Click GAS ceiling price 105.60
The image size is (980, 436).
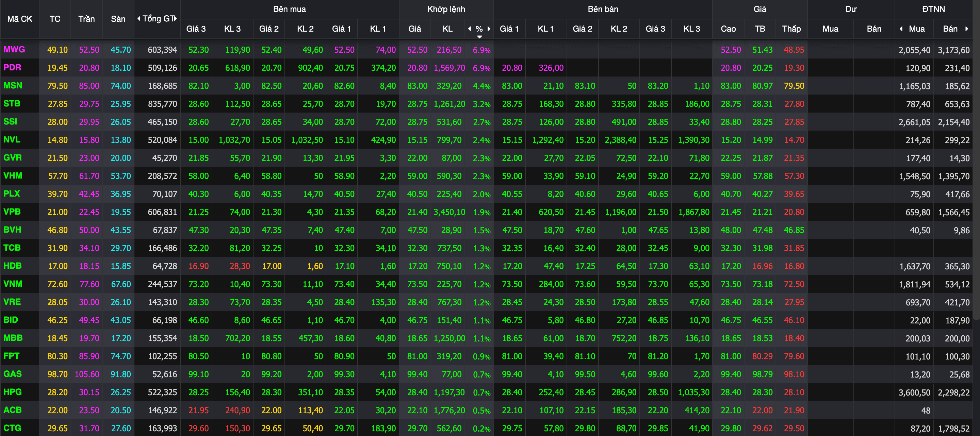pos(87,374)
